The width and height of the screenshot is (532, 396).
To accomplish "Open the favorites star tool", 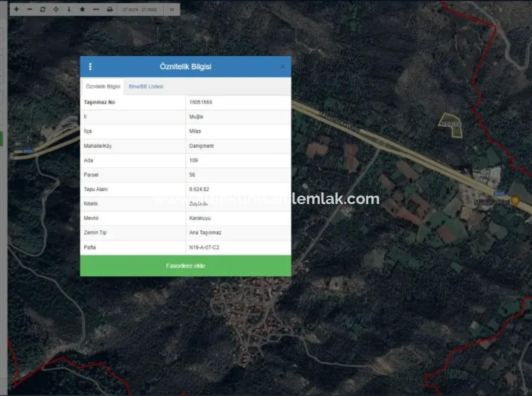I will click(82, 9).
